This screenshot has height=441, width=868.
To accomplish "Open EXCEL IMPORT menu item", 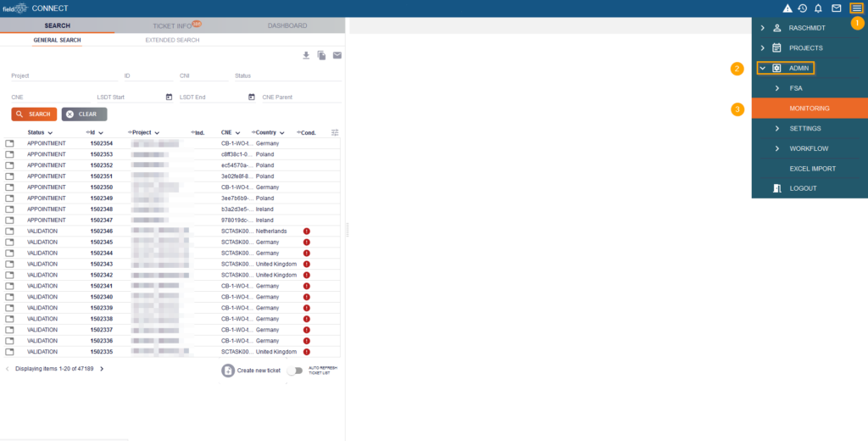I will point(813,169).
